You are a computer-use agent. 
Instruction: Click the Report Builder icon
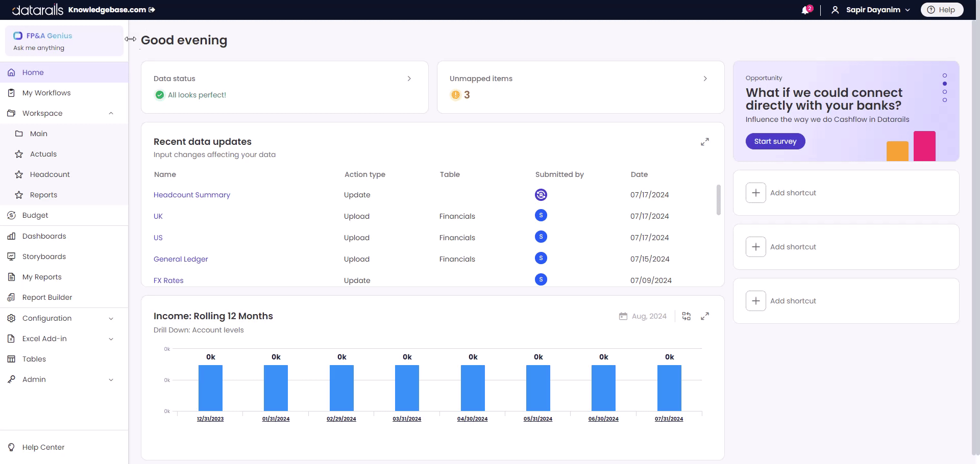click(11, 297)
